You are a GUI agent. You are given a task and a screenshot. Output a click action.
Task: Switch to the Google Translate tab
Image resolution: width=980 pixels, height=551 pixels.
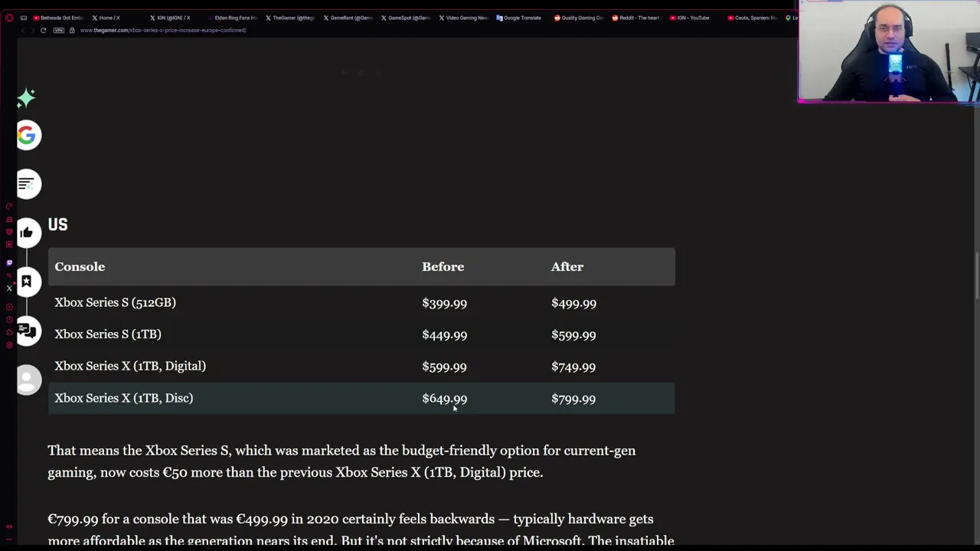(519, 18)
